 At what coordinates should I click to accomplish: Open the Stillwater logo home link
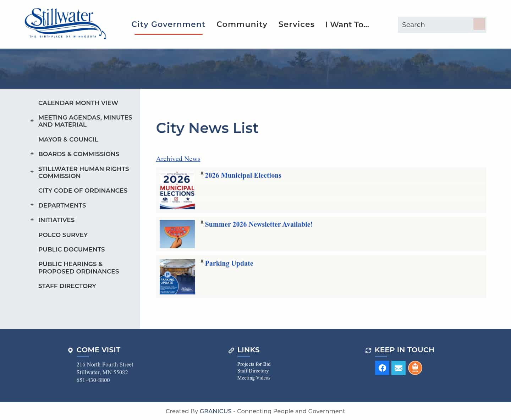tap(65, 23)
